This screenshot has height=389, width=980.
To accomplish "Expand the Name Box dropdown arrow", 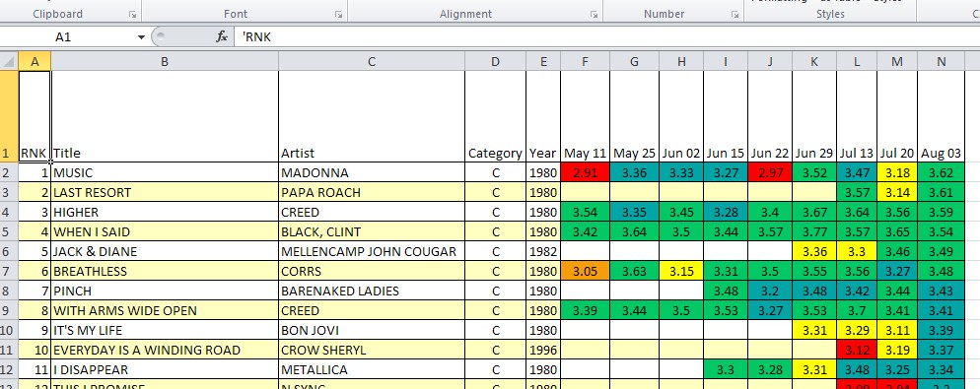I will 141,37.
